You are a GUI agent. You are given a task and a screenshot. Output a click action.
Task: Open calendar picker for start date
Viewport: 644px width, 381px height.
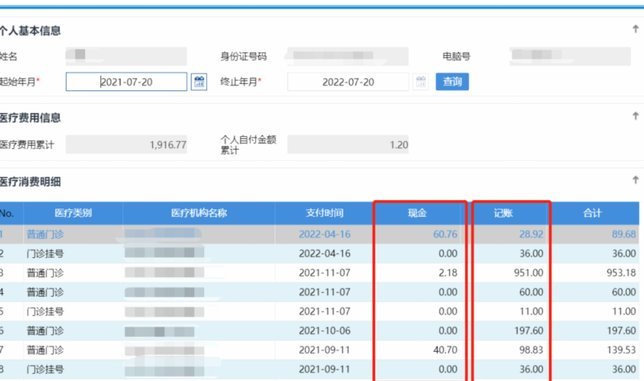click(199, 82)
